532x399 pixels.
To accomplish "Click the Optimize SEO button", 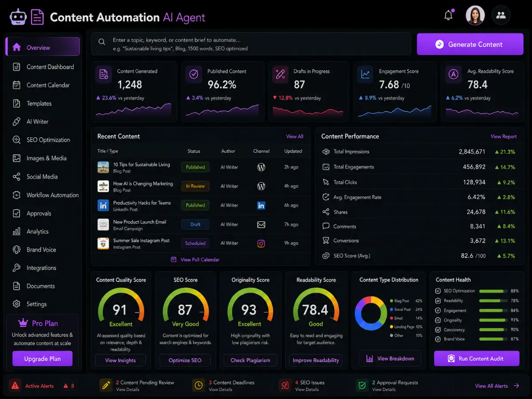I will [x=185, y=360].
